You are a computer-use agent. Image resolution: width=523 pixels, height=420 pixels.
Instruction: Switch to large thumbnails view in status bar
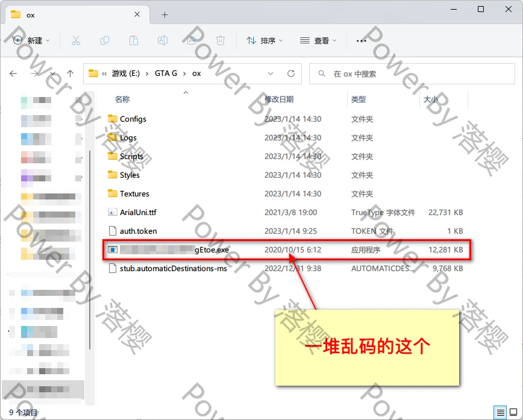click(513, 413)
